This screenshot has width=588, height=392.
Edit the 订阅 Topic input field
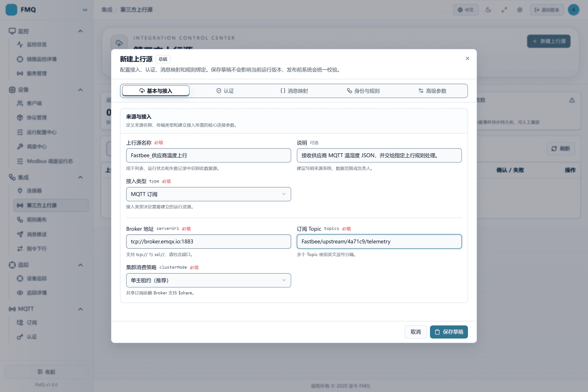(x=379, y=242)
